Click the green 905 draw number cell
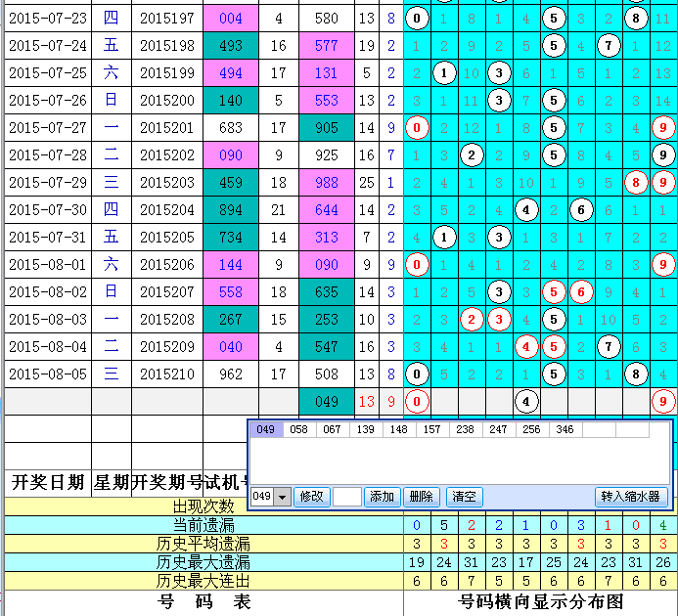 point(327,128)
